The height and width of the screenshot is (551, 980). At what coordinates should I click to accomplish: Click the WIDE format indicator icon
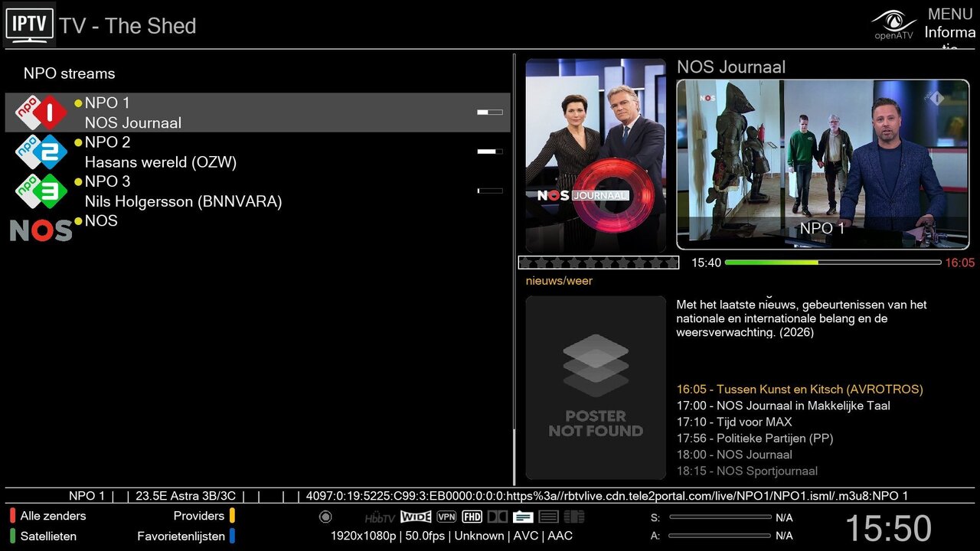pos(416,517)
